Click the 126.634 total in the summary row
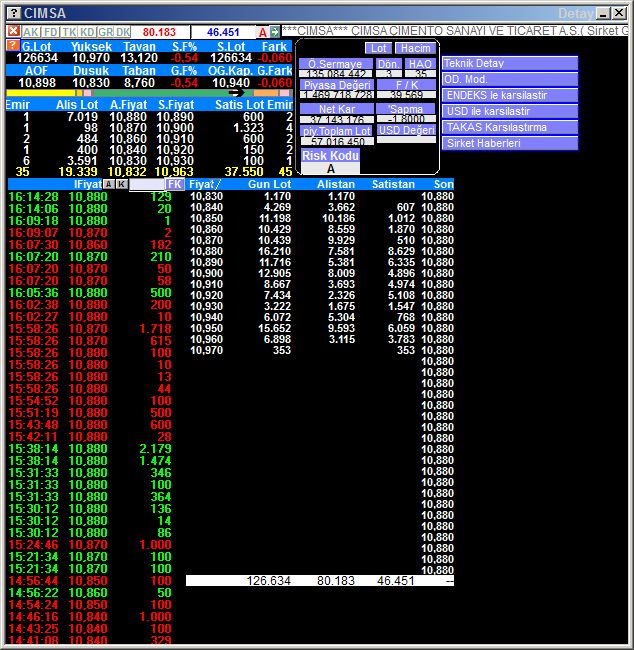 [x=269, y=581]
